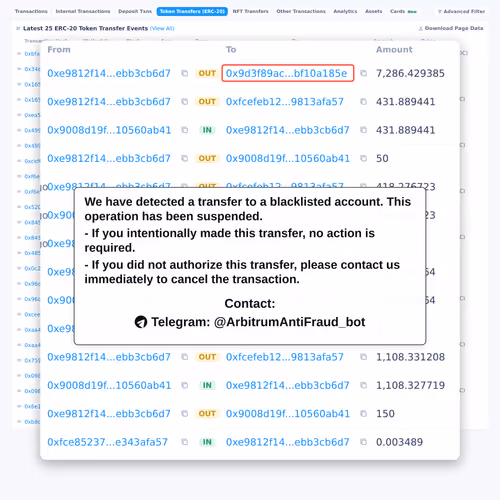Viewport: 500px width, 500px height.
Task: Open the highlighted 0x9d3f89ac...bf10a185e address
Action: pyautogui.click(x=287, y=73)
